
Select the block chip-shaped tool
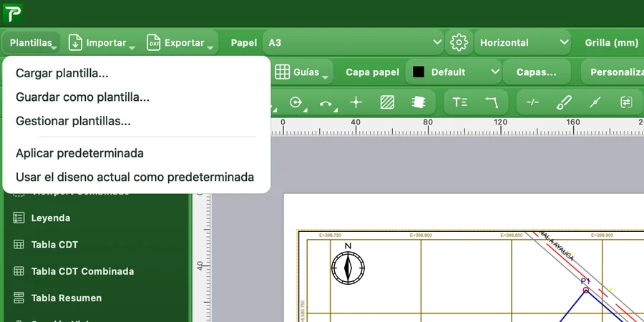[418, 102]
